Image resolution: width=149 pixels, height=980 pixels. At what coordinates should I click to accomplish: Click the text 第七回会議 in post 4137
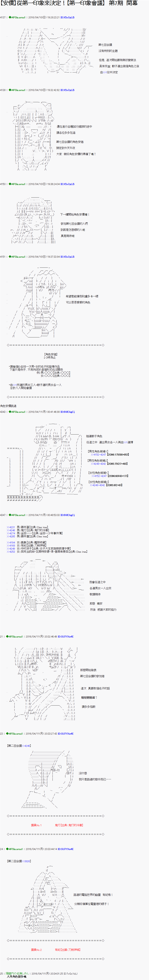105,44
